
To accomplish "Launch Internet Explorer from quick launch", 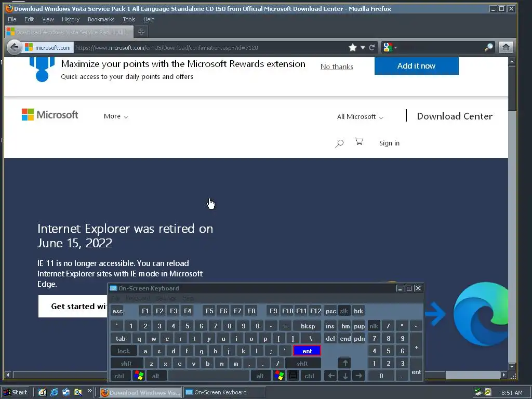I will (x=54, y=392).
